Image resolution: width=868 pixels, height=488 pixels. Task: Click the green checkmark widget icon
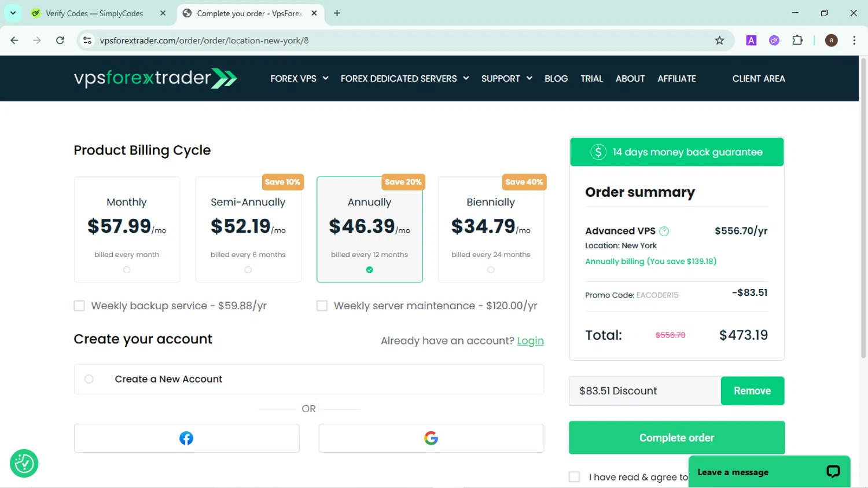[x=24, y=464]
